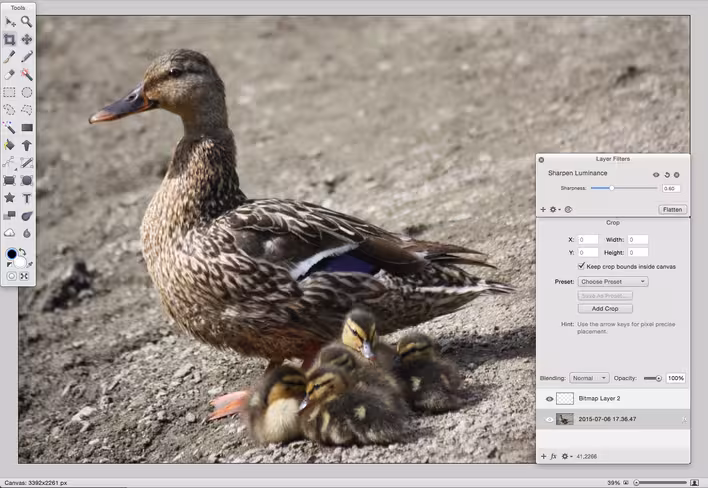The width and height of the screenshot is (708, 488).
Task: Pick the Text tool
Action: [x=27, y=198]
